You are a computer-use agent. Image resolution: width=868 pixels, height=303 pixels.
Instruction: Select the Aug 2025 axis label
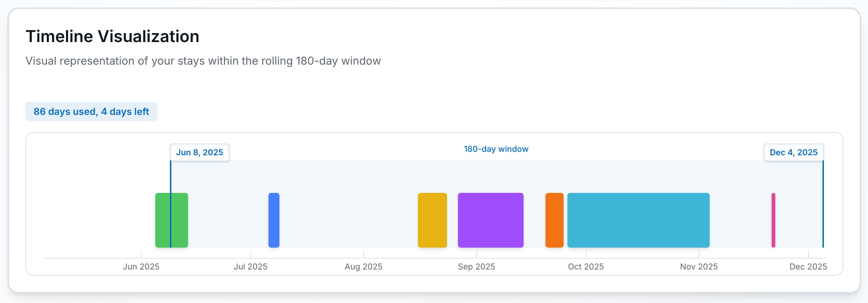point(363,267)
